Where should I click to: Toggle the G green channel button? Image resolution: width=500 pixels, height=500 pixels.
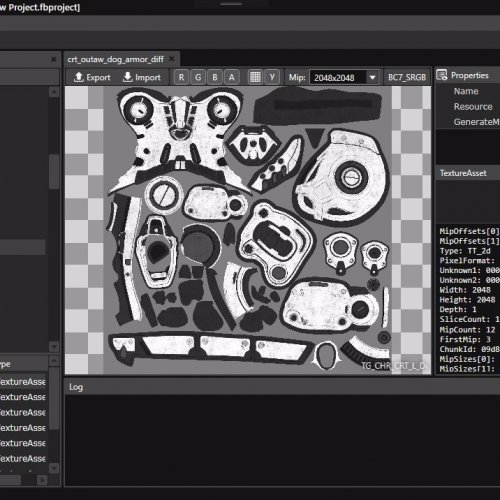pos(198,77)
